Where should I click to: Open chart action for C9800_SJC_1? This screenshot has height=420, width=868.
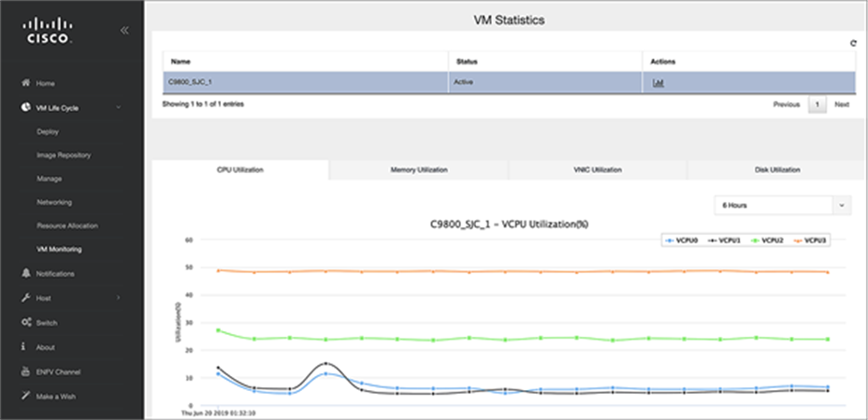pyautogui.click(x=658, y=83)
